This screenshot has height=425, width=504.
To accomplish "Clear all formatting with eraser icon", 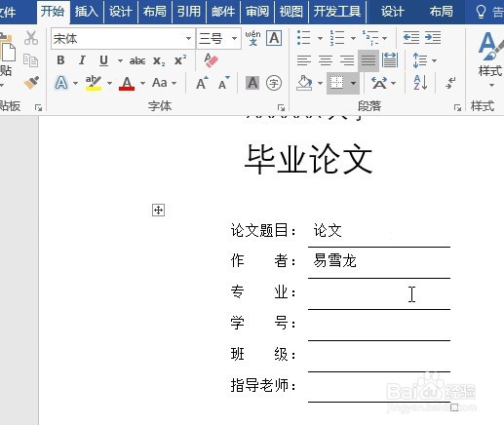I will [x=211, y=60].
